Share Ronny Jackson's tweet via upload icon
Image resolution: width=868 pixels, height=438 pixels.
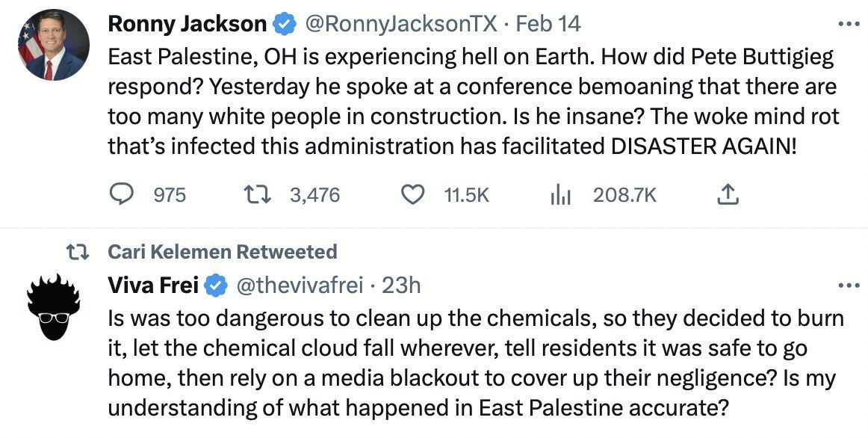click(x=727, y=195)
